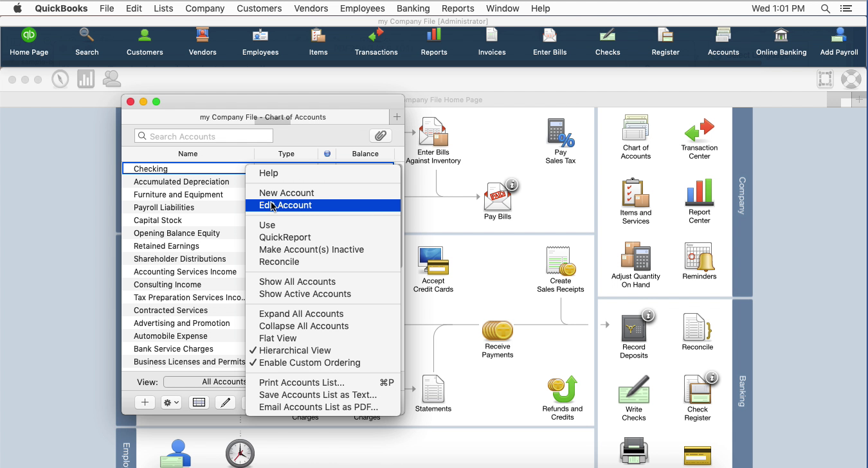The image size is (868, 468).
Task: Click the pencil edit account button
Action: [x=224, y=402]
